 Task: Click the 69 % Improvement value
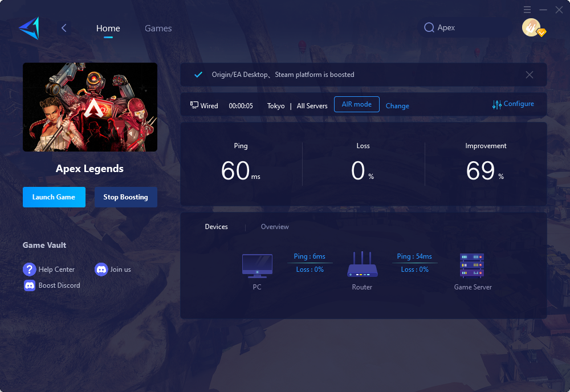pyautogui.click(x=485, y=170)
